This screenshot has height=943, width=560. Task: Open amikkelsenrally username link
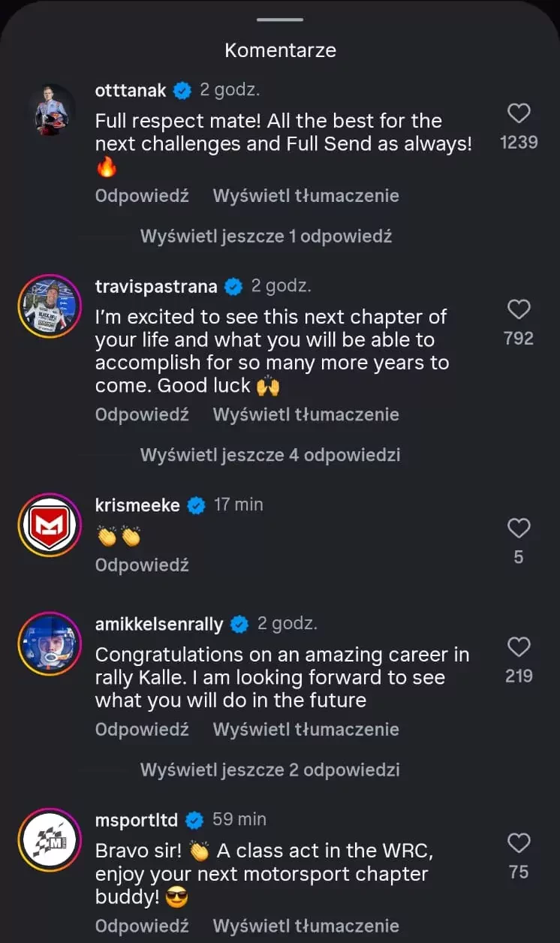(159, 625)
